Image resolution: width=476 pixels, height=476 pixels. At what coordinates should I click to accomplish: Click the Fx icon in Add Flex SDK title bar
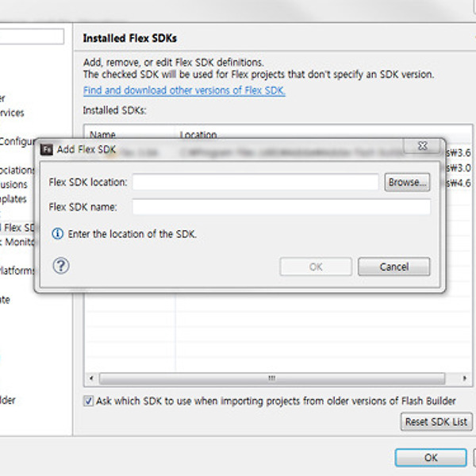(x=47, y=148)
